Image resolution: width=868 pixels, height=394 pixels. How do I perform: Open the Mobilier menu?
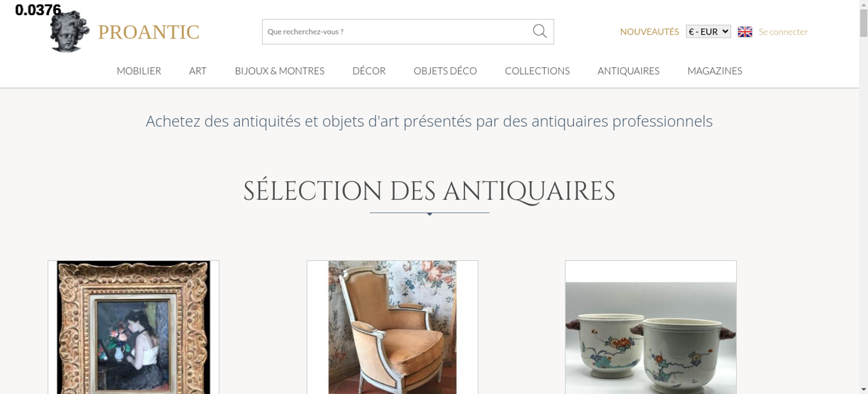(139, 71)
